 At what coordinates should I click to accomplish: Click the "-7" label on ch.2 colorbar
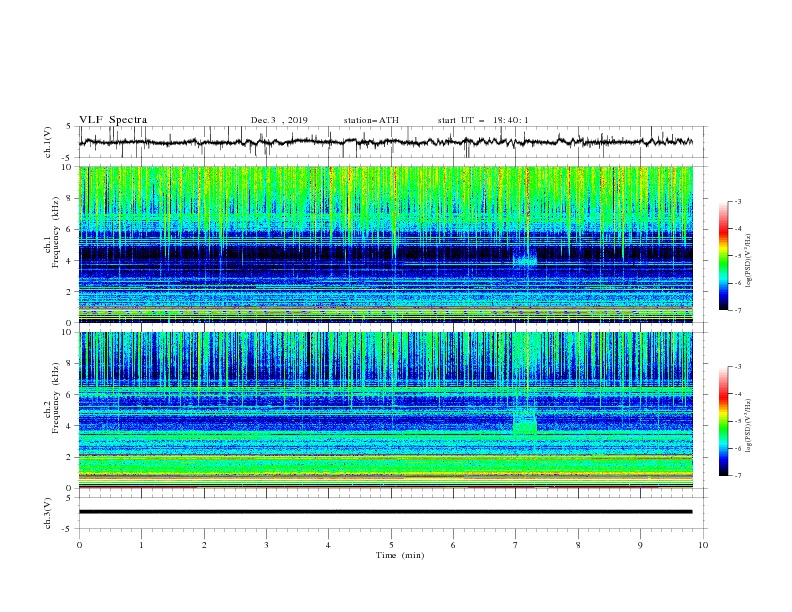click(x=738, y=476)
